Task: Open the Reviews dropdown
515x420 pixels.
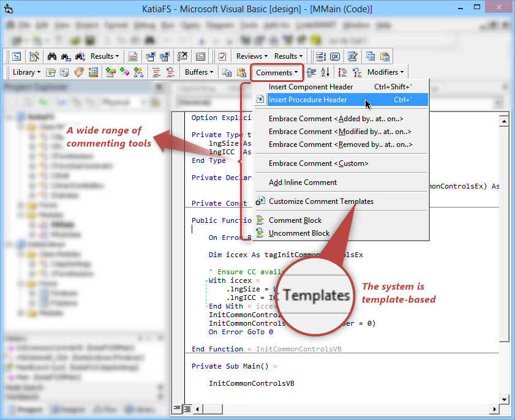Action: [x=252, y=56]
